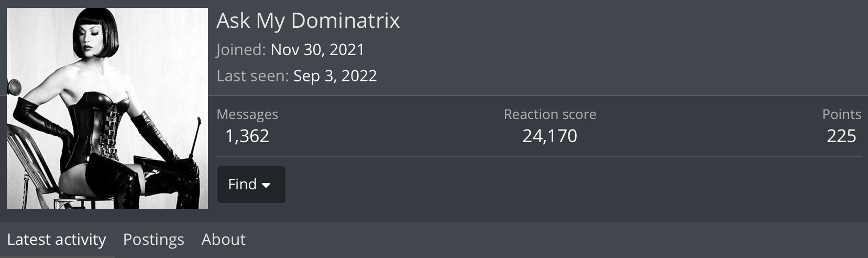
Task: Click the Last seen label text
Action: (x=252, y=76)
